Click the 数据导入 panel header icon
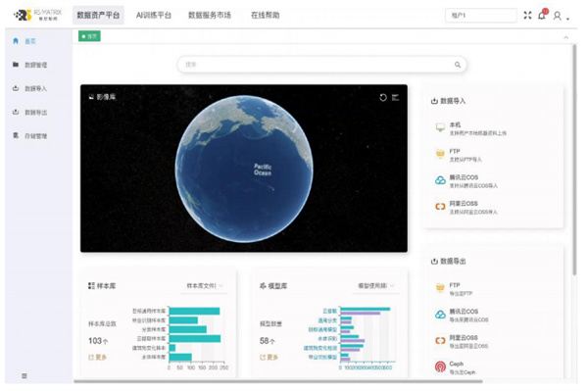 (x=434, y=101)
